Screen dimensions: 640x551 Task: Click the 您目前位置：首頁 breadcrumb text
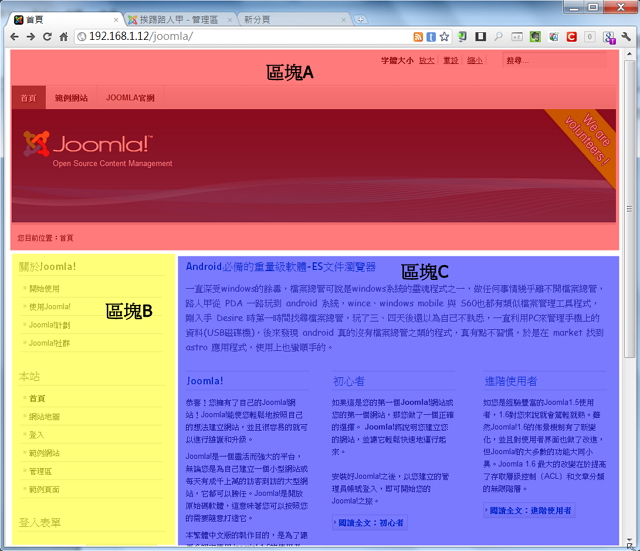(x=45, y=238)
